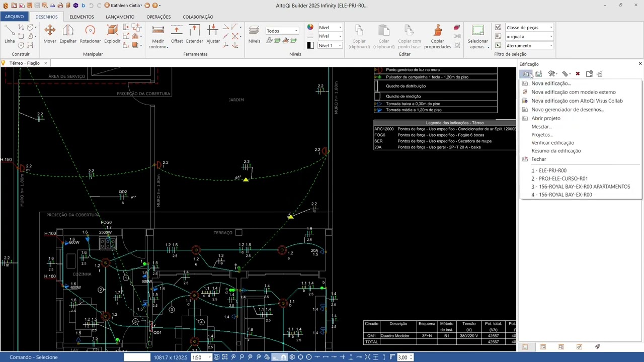644x362 pixels.
Task: Click the 3,00 value stepper field
Action: click(405, 357)
